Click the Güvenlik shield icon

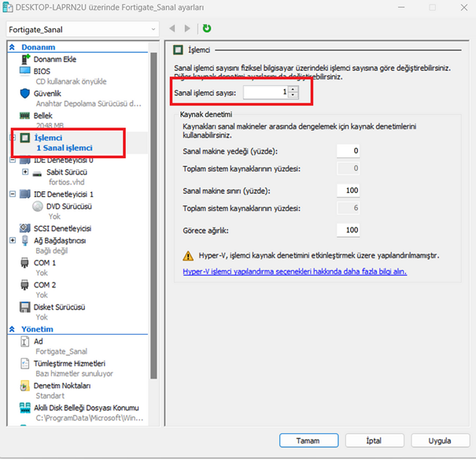[x=25, y=93]
